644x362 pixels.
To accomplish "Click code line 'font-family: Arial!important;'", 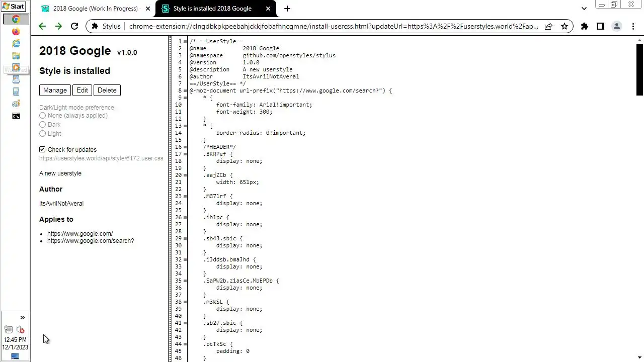I will pyautogui.click(x=264, y=105).
